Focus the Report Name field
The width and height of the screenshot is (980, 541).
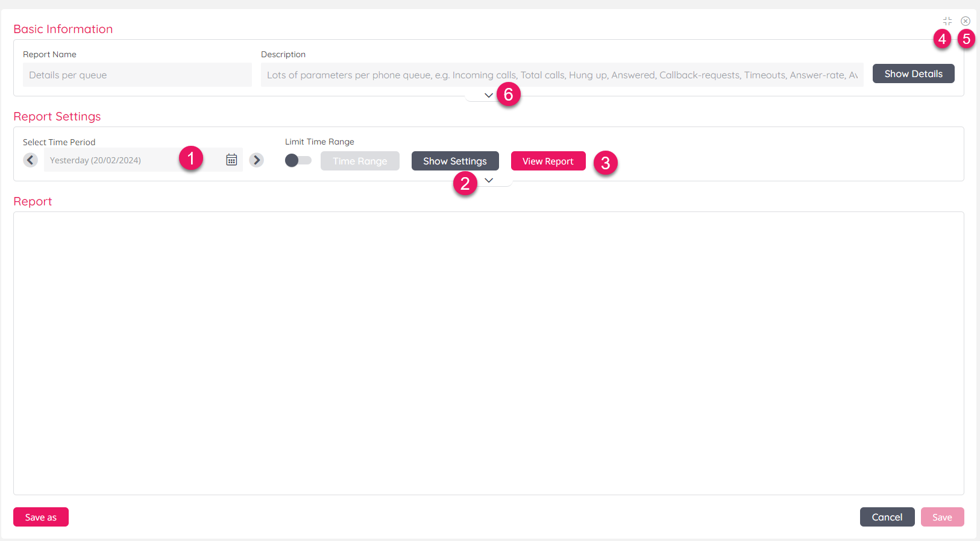click(137, 75)
